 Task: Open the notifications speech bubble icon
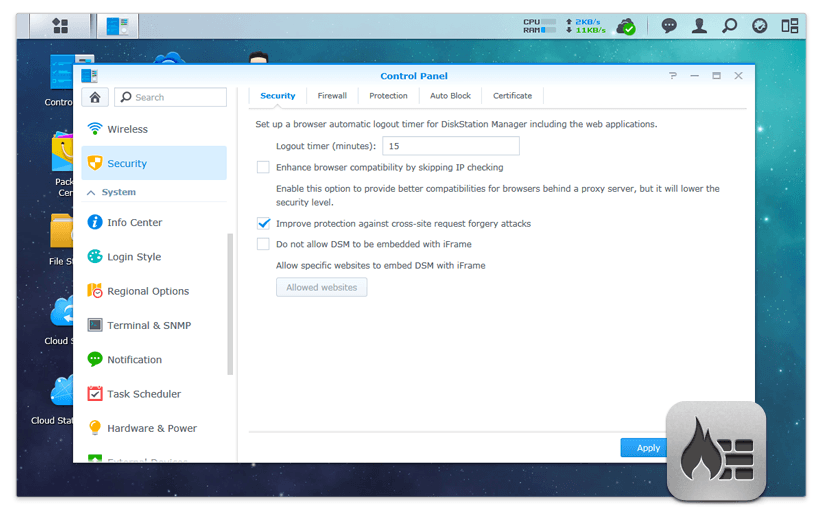tap(669, 25)
